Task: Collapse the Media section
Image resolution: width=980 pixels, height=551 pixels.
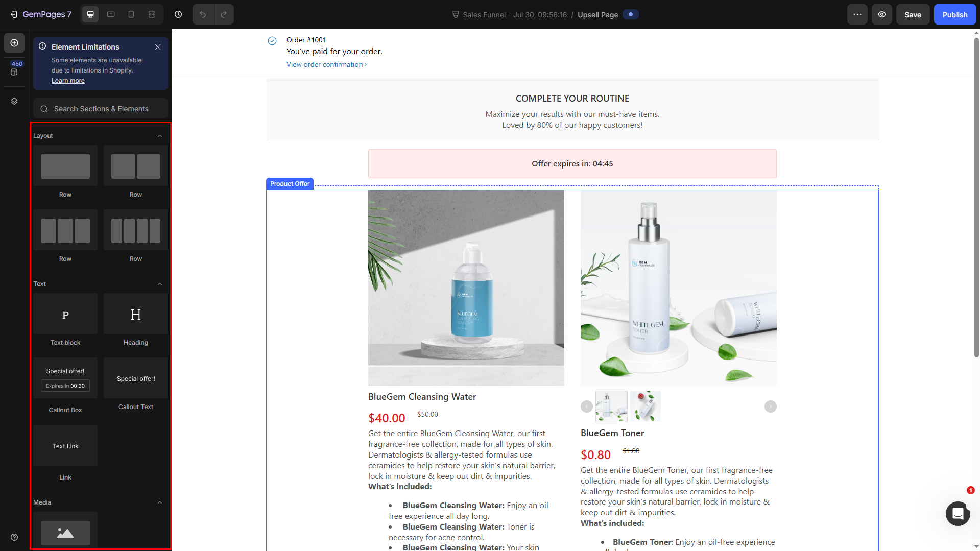Action: tap(160, 502)
